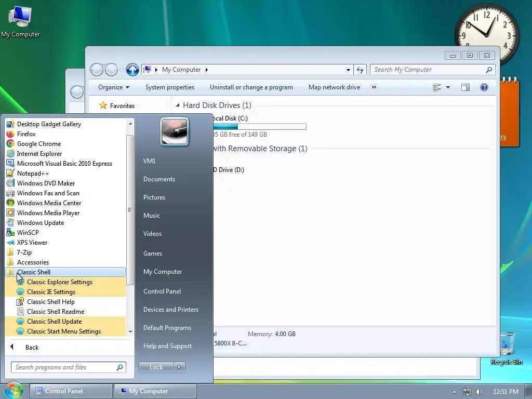Open Videos from start menu
Image resolution: width=532 pixels, height=399 pixels.
pyautogui.click(x=152, y=233)
